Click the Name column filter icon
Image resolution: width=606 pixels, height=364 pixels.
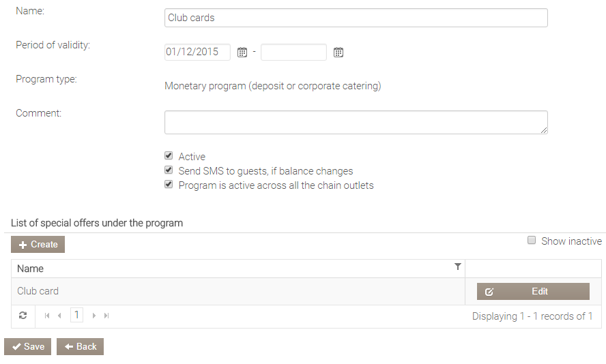(x=458, y=267)
